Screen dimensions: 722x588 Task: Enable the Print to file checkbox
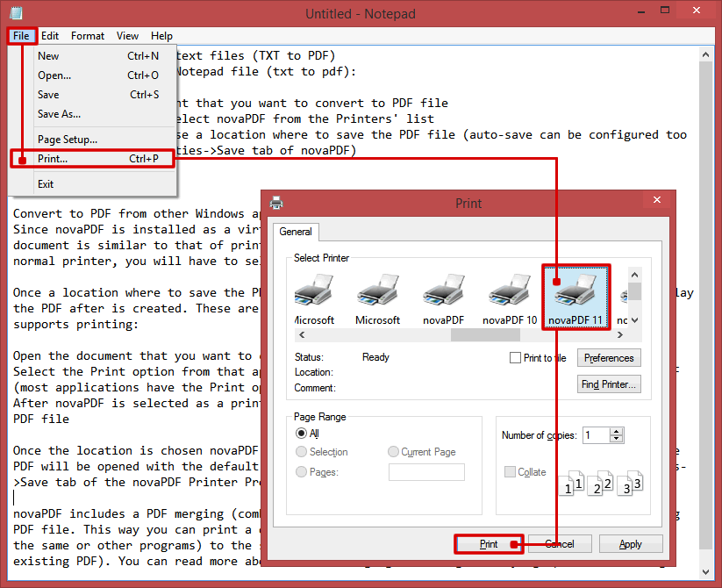(x=515, y=358)
